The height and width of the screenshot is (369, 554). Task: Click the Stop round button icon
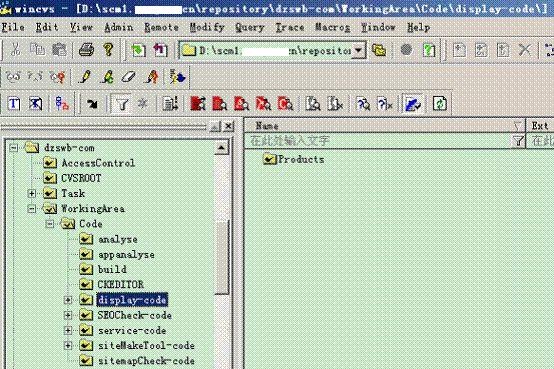[406, 50]
